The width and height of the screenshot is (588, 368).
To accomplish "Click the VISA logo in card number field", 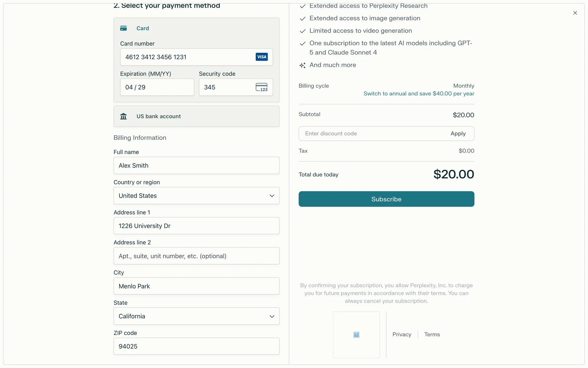I will click(x=262, y=57).
